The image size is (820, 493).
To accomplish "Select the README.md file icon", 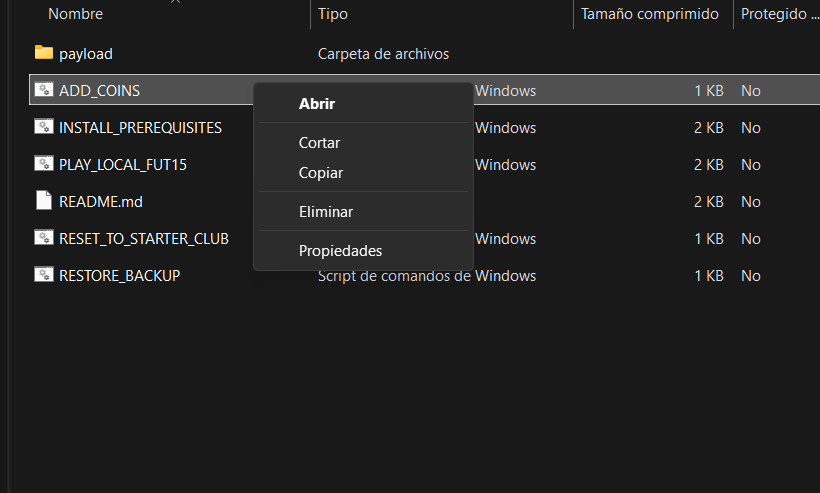I will tap(44, 200).
